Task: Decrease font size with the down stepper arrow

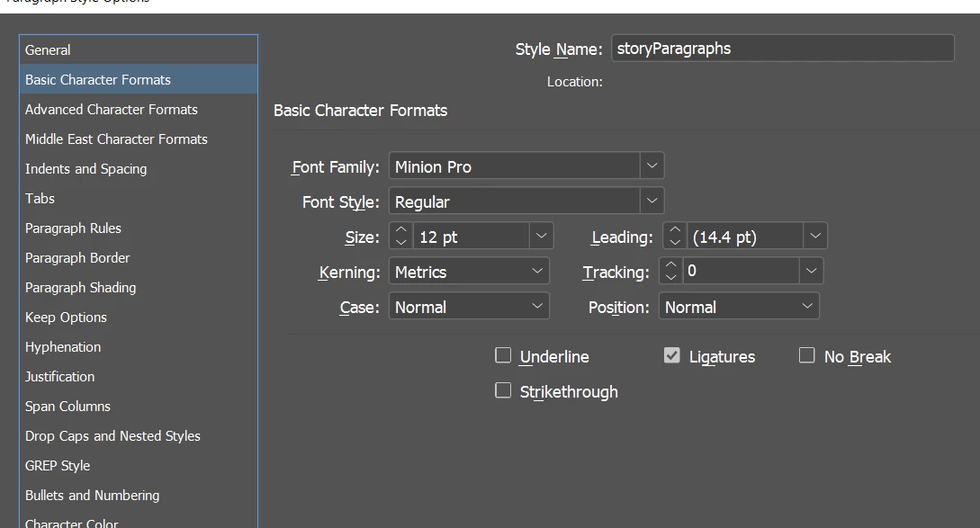Action: tap(401, 243)
